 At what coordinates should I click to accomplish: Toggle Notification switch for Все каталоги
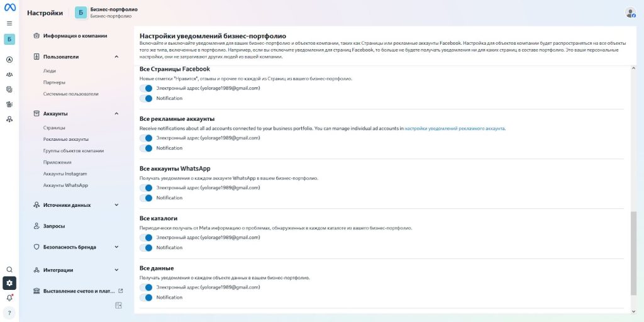coord(146,248)
